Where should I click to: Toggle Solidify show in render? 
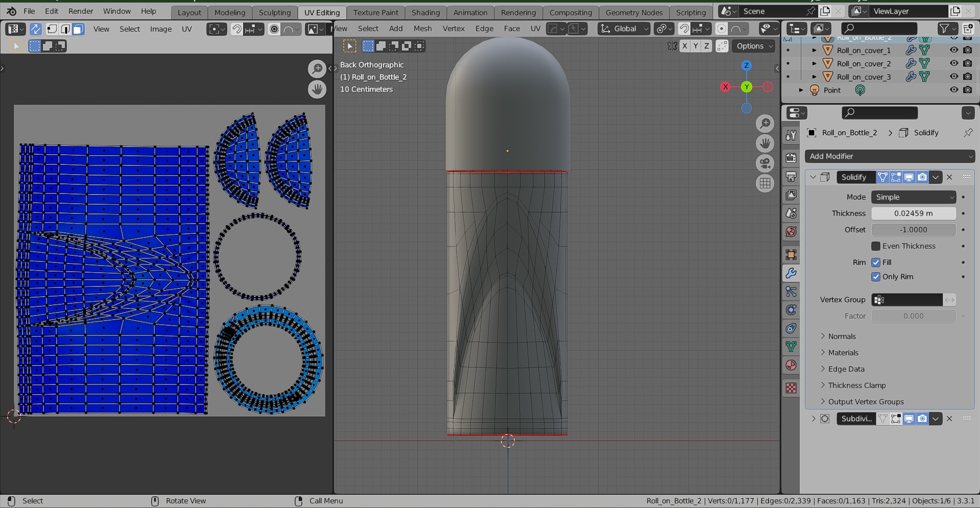(x=922, y=177)
